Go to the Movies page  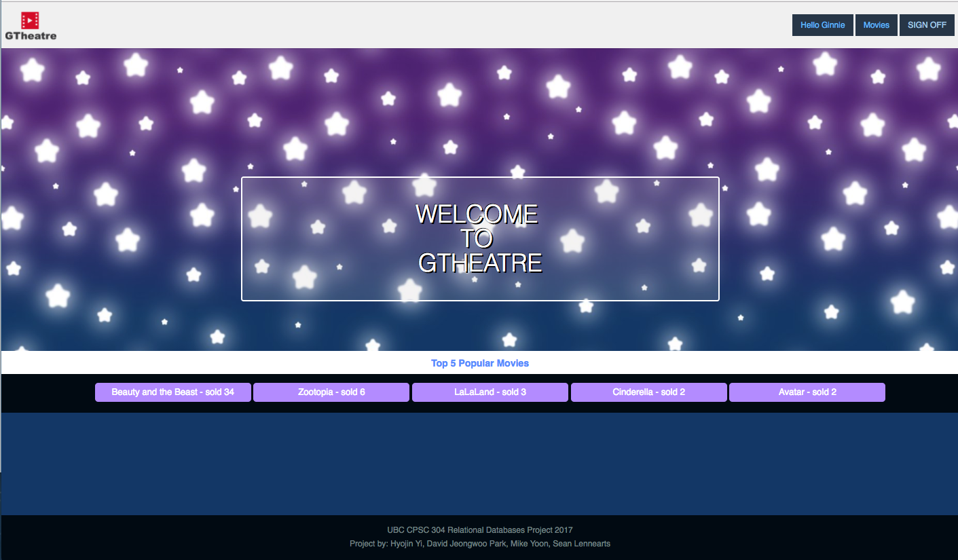[876, 25]
